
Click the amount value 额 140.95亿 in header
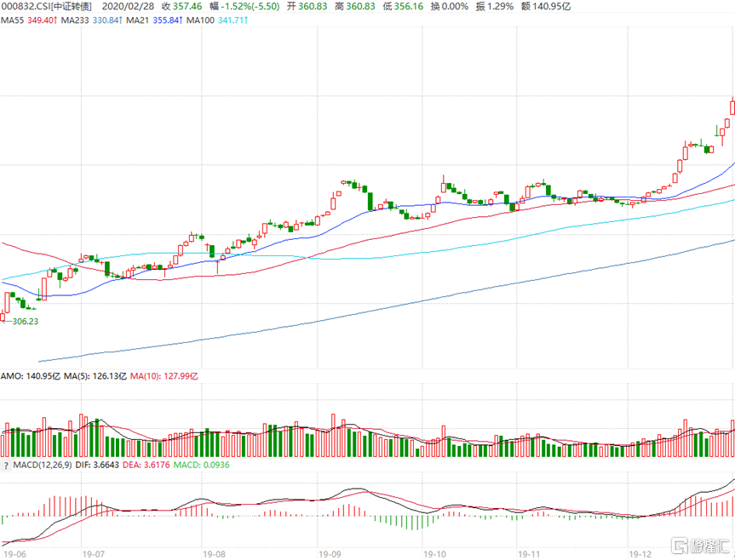(x=546, y=7)
